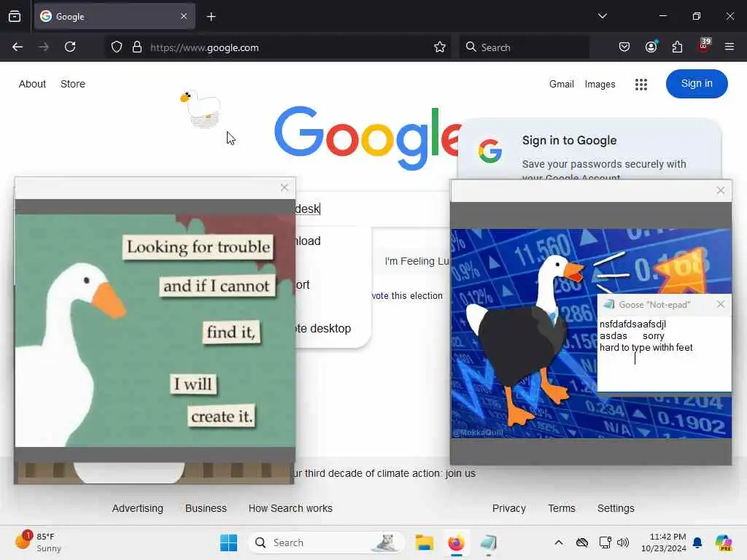Go back using the back arrow
Image resolution: width=747 pixels, height=560 pixels.
pos(18,47)
